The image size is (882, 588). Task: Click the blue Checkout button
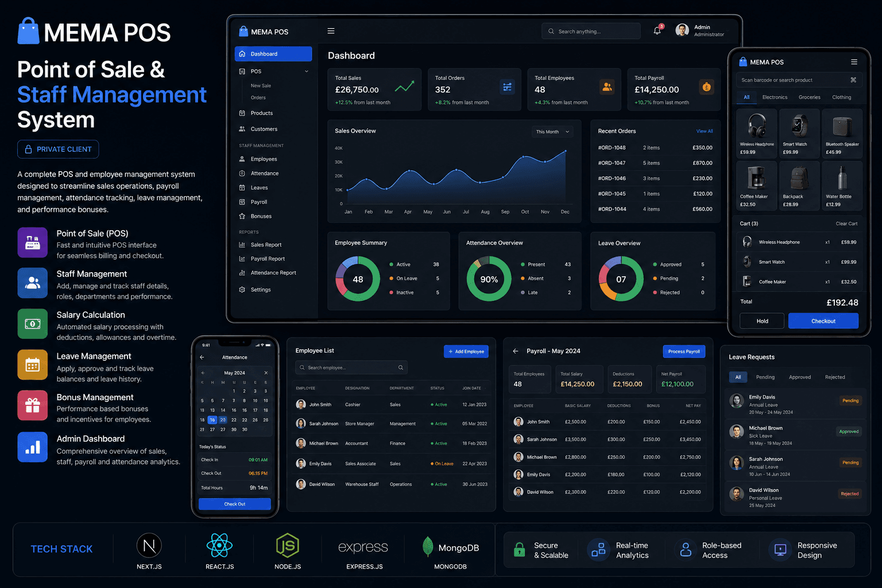823,321
